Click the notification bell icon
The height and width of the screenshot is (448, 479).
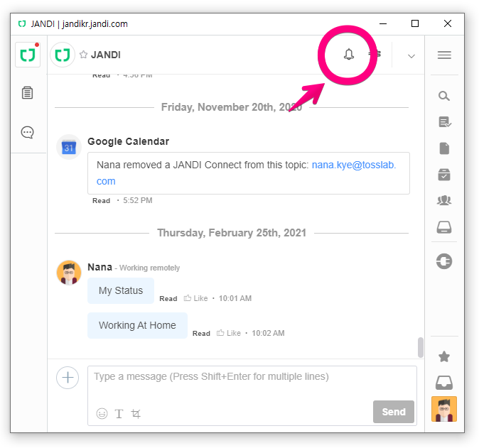[348, 55]
